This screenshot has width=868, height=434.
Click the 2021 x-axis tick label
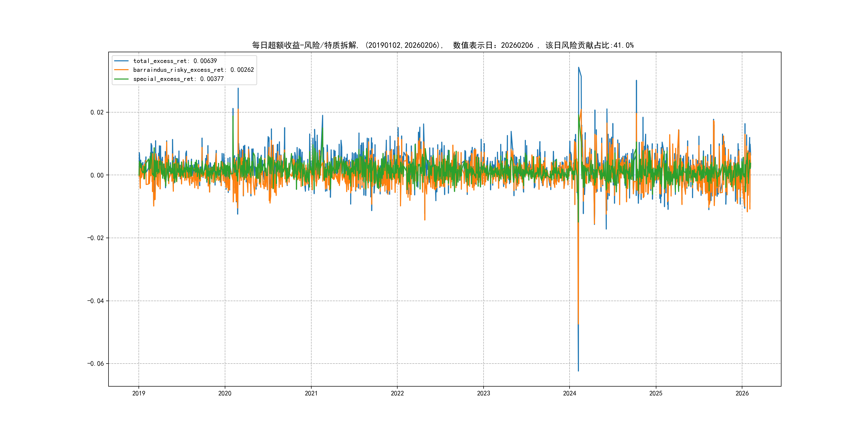(311, 393)
